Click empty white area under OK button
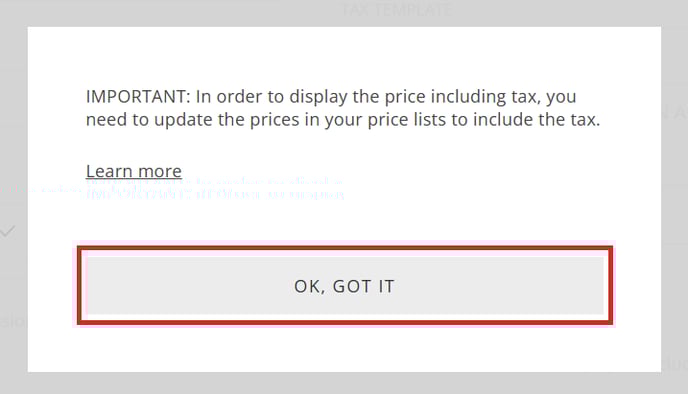This screenshot has width=688, height=394. pyautogui.click(x=345, y=349)
